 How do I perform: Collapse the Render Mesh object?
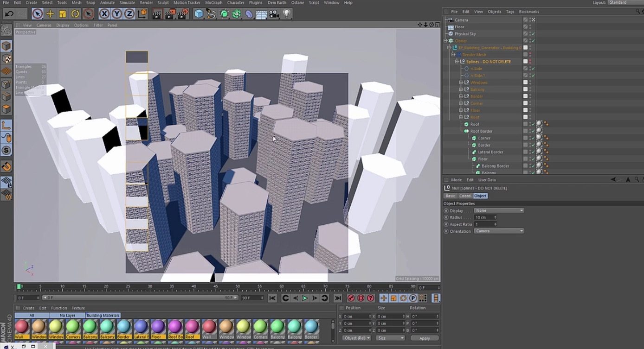(x=453, y=55)
